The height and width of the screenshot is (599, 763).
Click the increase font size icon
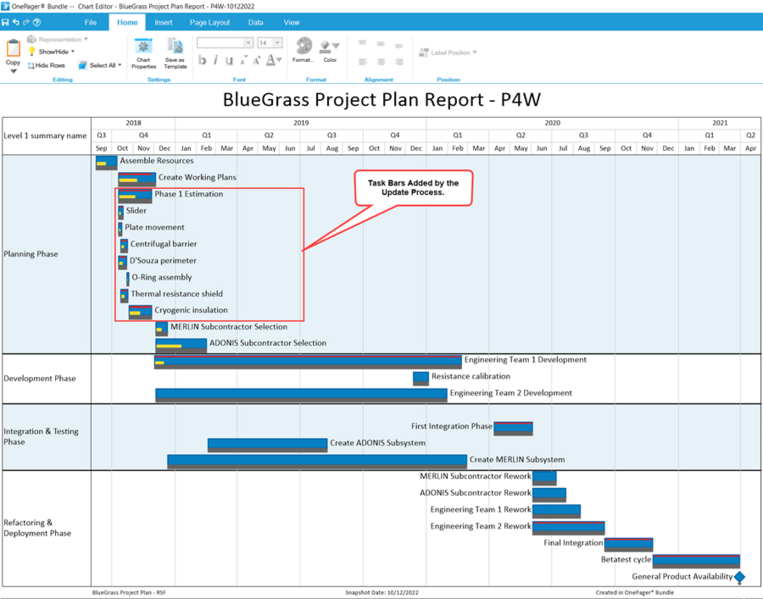coord(256,60)
